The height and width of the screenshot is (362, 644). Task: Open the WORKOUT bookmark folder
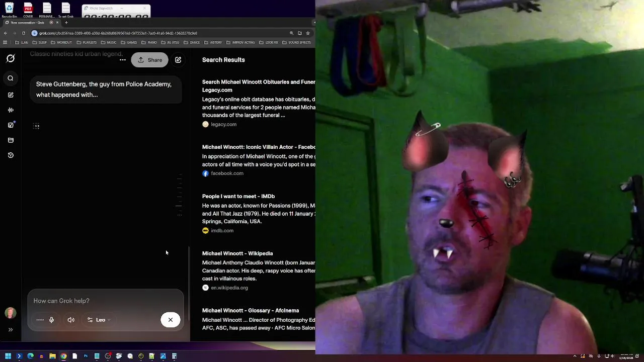61,43
